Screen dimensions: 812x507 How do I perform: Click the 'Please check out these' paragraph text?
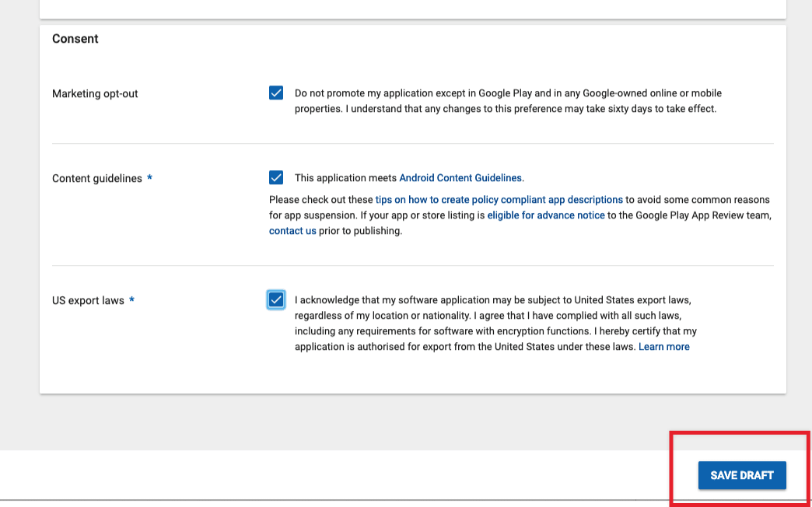(x=520, y=215)
